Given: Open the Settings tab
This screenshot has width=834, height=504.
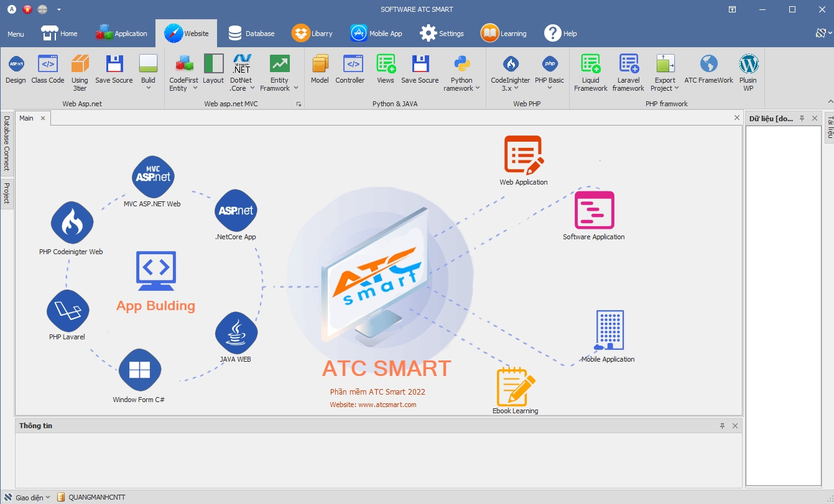Looking at the screenshot, I should [x=442, y=34].
